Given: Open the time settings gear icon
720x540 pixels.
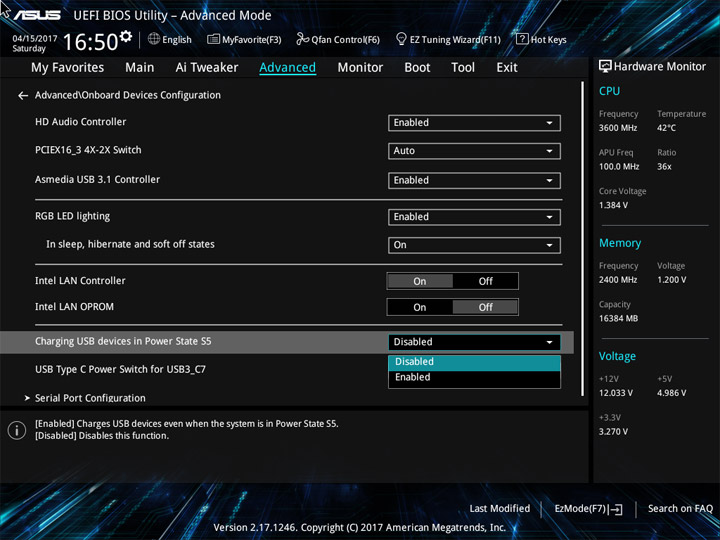Looking at the screenshot, I should 125,36.
